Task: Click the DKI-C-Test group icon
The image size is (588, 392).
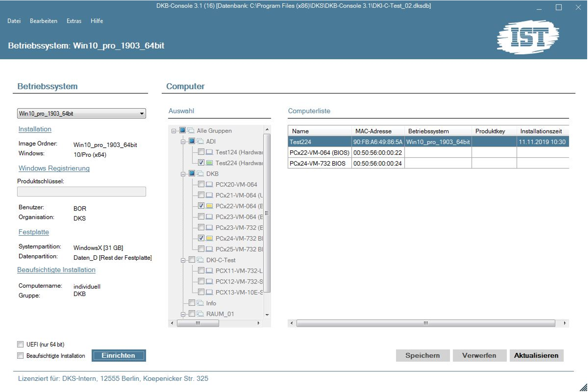Action: 200,260
